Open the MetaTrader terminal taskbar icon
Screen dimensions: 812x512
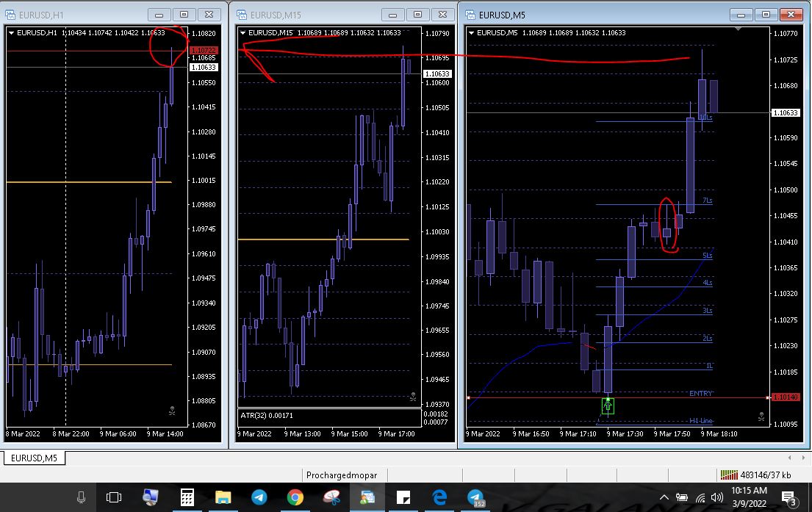[367, 497]
